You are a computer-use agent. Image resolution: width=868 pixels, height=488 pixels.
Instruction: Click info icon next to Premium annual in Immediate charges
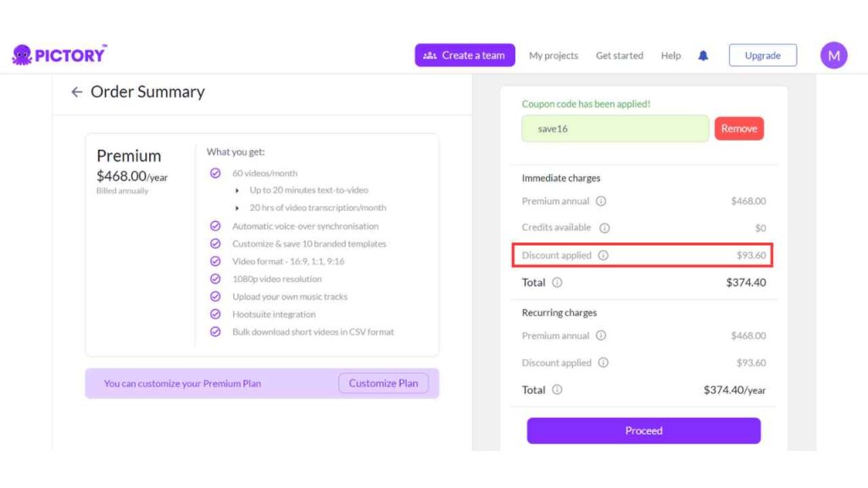click(601, 201)
